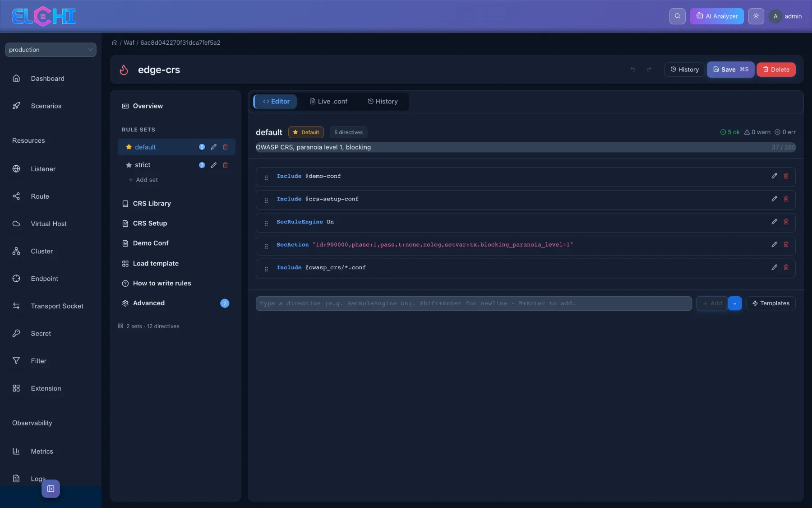
Task: Click the Waf breadcrumb link
Action: (129, 43)
